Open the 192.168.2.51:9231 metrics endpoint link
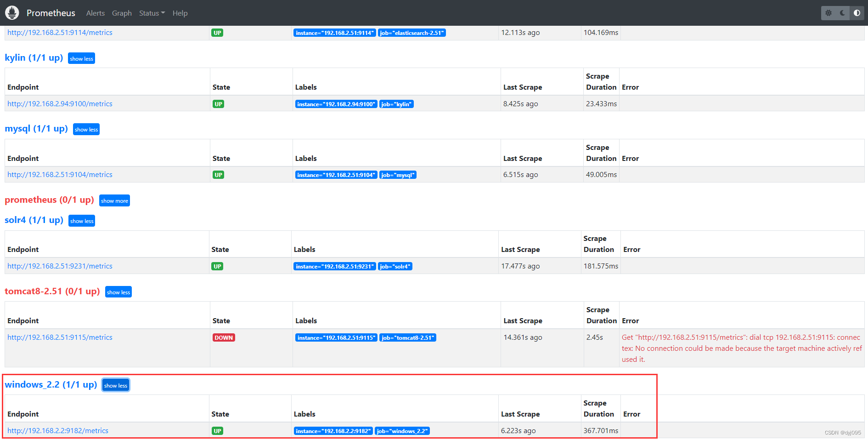The height and width of the screenshot is (440, 868). (x=60, y=266)
